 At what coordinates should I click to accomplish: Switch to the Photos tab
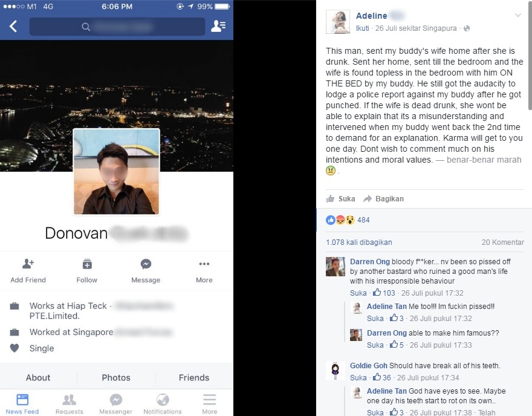tap(116, 378)
